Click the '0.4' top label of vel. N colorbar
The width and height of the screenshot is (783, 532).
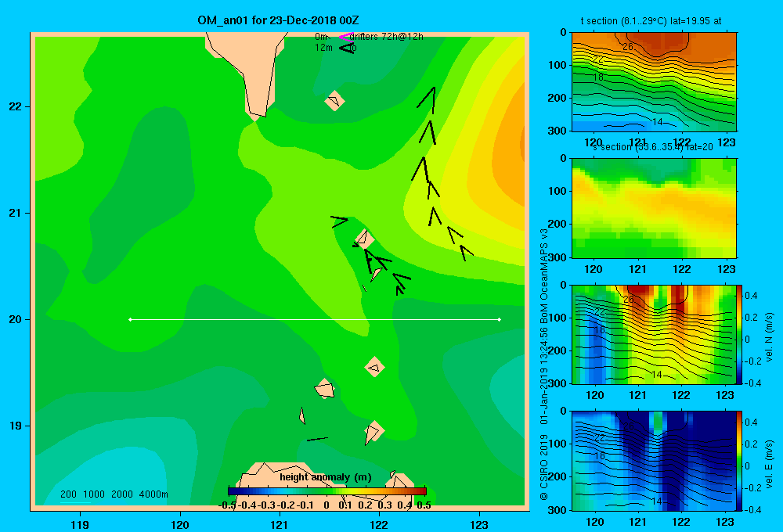pos(751,296)
